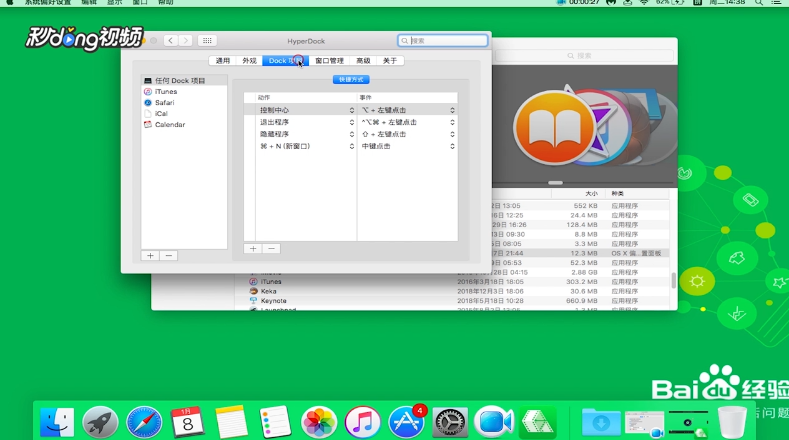Select the Keynote row in Finder list
The height and width of the screenshot is (440, 789).
(453, 301)
